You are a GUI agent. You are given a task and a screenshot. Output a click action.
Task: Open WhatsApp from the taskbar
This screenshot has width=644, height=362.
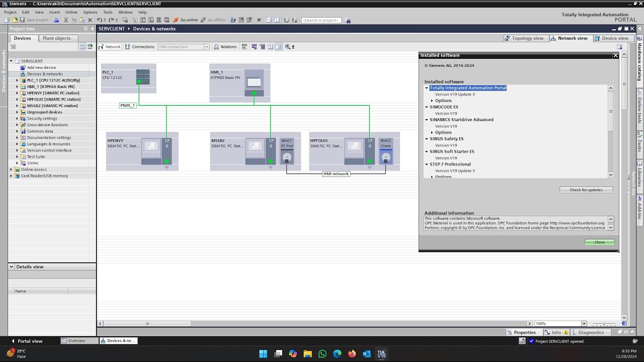(323, 354)
